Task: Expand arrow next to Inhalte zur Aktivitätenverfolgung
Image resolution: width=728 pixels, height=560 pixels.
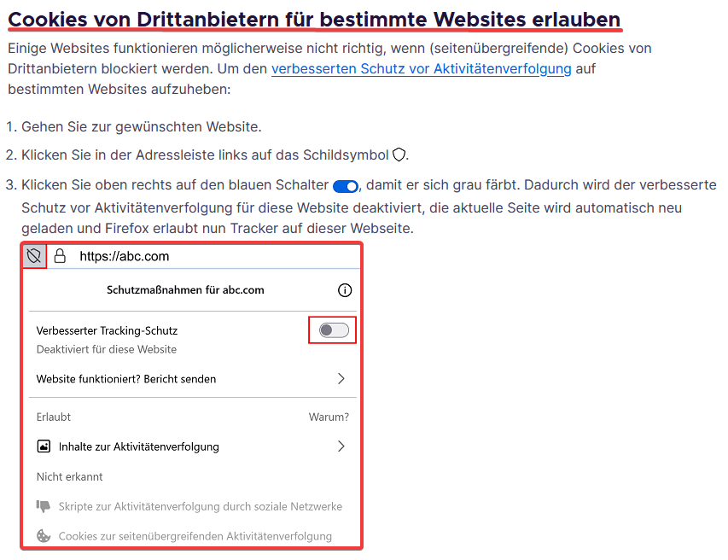Action: [341, 446]
